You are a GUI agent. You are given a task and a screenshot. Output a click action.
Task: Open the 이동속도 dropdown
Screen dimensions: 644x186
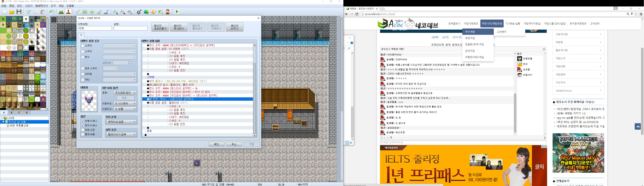point(125,103)
